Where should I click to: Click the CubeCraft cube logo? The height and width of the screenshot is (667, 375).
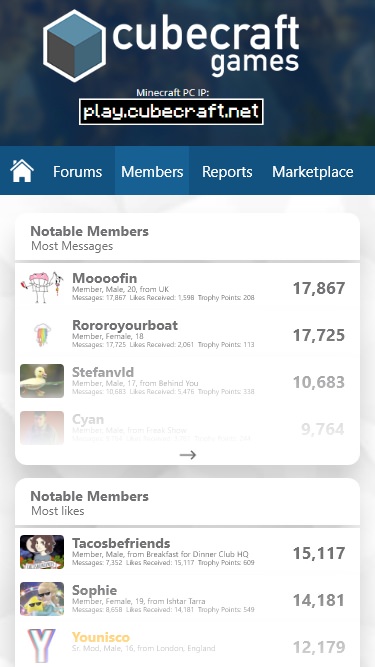(74, 46)
